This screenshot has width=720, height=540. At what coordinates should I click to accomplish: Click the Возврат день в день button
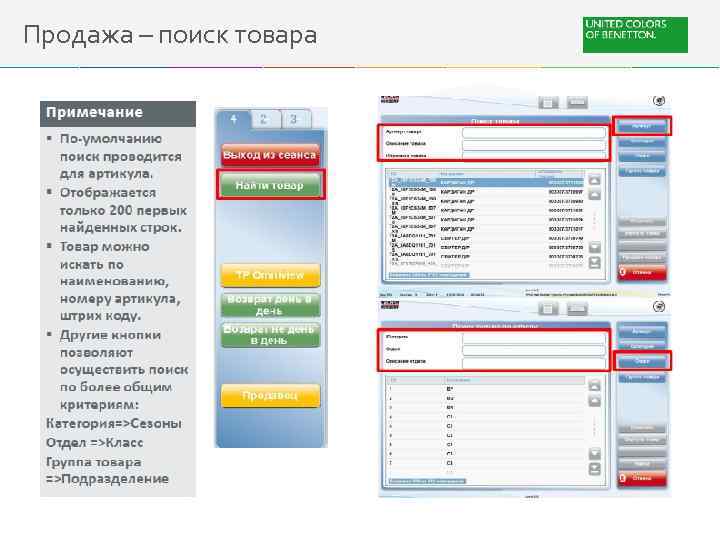click(270, 305)
